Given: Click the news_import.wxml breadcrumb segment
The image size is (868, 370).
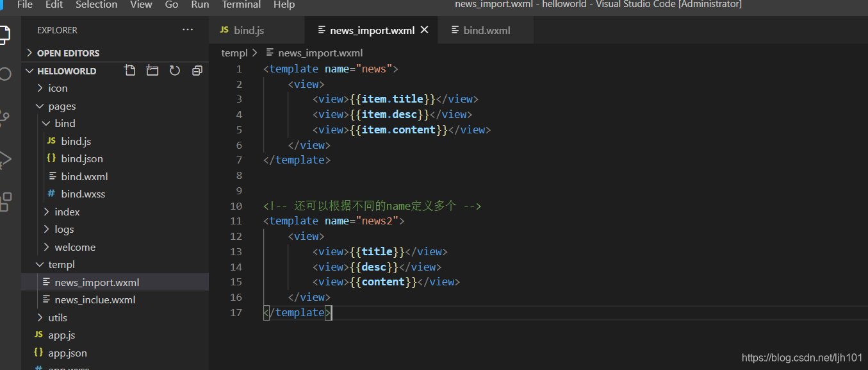Looking at the screenshot, I should point(320,53).
